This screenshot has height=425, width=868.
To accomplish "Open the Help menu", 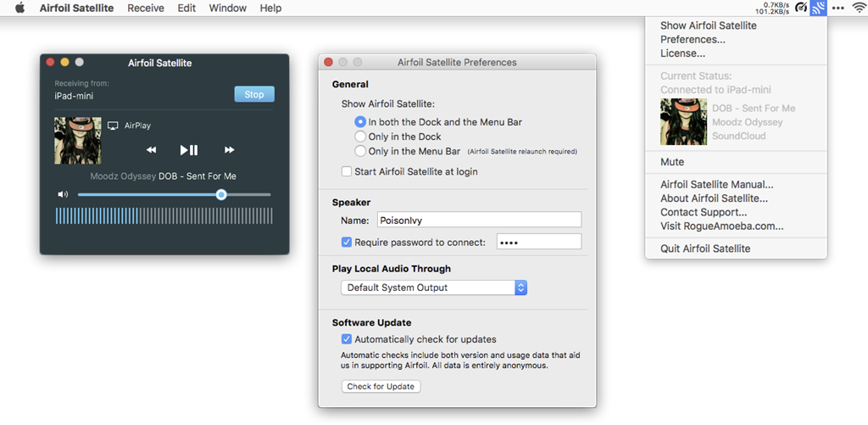I will point(270,8).
